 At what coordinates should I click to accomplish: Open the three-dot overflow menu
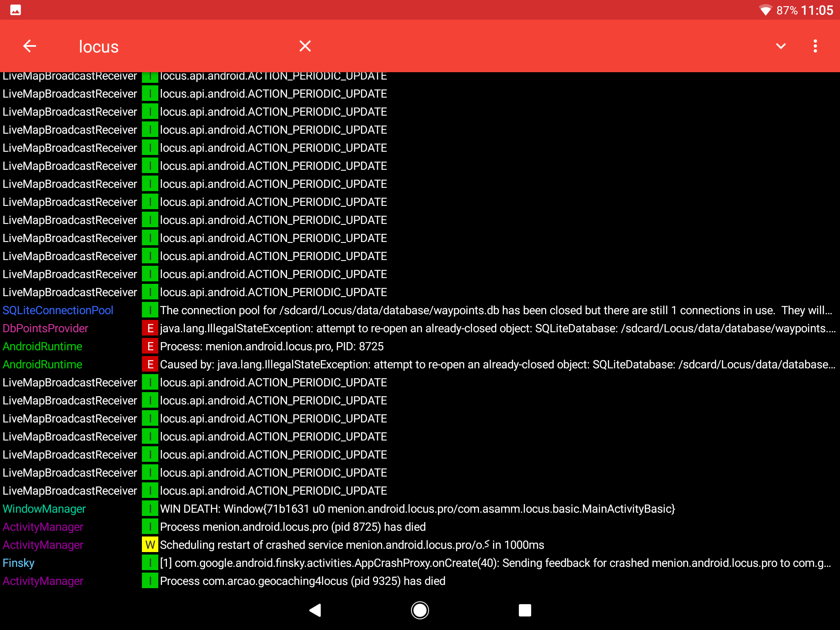point(815,46)
